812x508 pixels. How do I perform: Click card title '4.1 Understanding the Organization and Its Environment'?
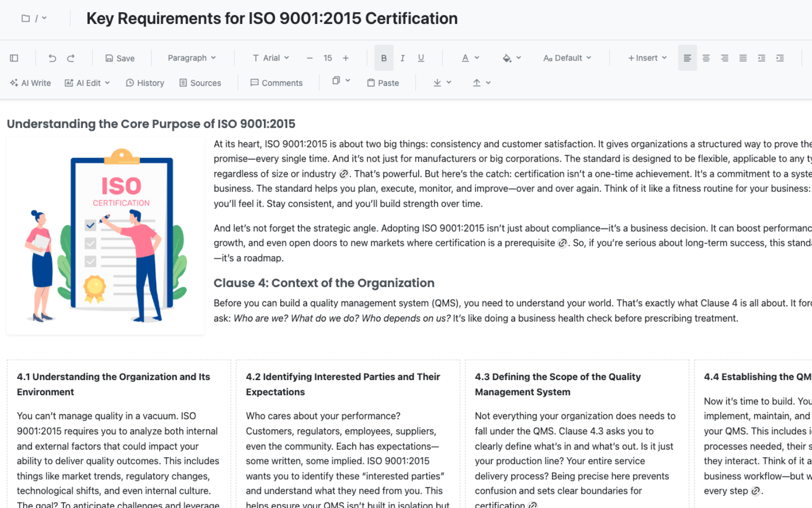[114, 384]
